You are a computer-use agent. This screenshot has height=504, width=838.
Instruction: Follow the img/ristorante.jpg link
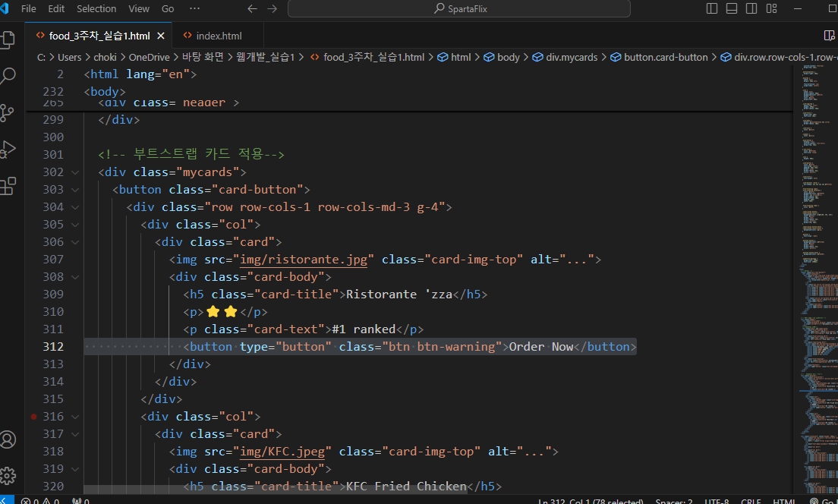click(x=304, y=260)
